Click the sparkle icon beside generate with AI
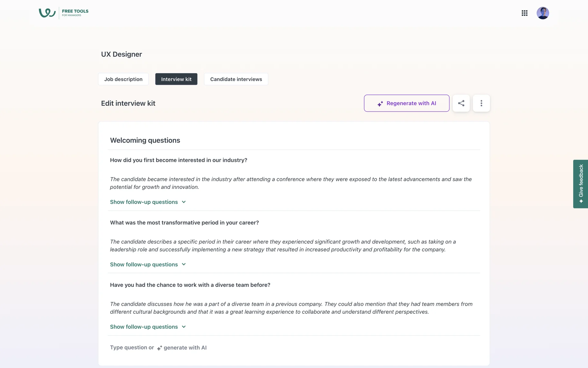 [160, 348]
